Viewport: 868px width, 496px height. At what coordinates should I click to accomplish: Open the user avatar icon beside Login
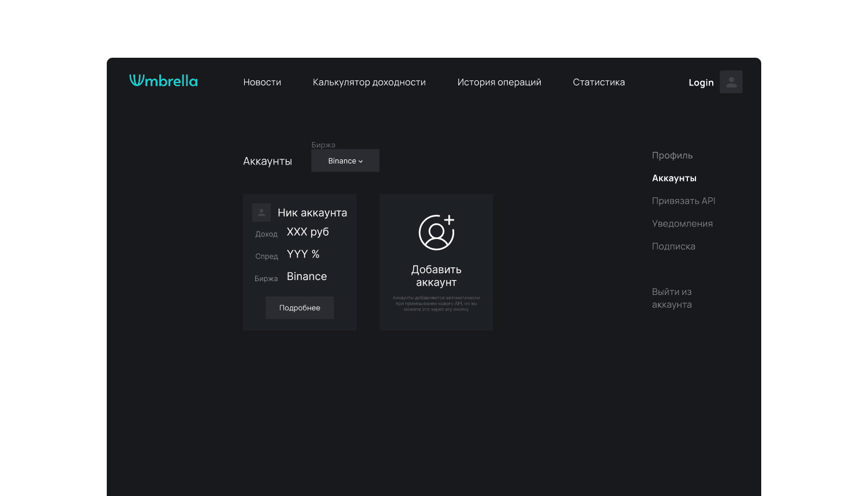tap(731, 82)
